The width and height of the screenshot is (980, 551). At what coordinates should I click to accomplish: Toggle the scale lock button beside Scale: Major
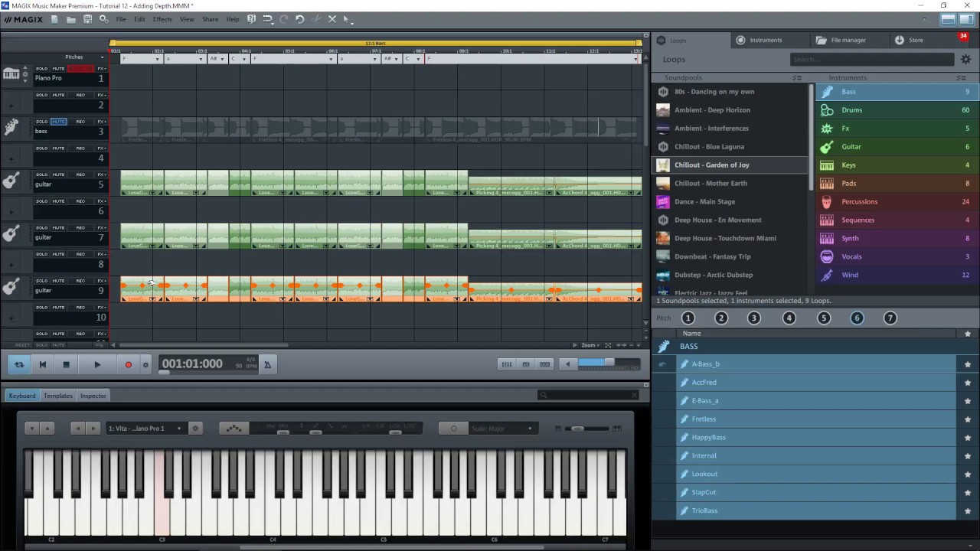tap(453, 429)
